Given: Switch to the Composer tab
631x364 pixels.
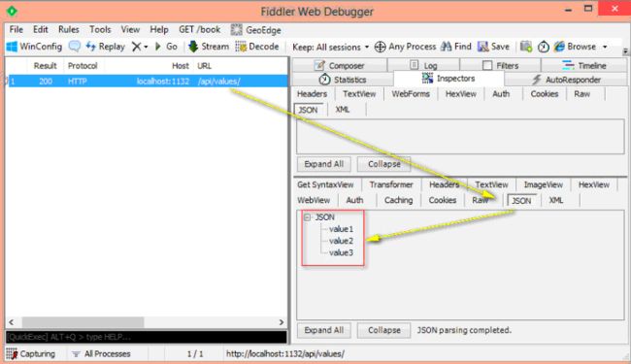Looking at the screenshot, I should tap(339, 65).
